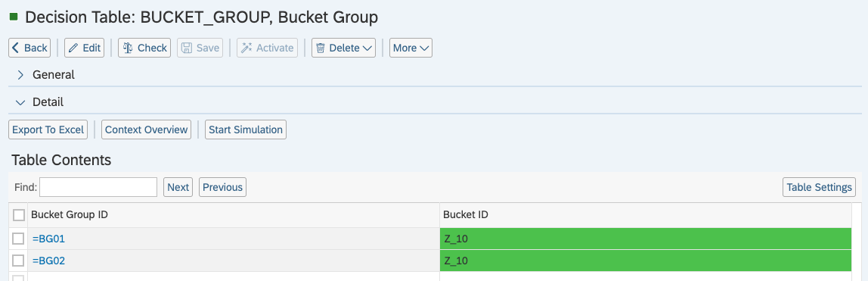Click the Find text input field
The width and height of the screenshot is (868, 281).
(x=98, y=187)
